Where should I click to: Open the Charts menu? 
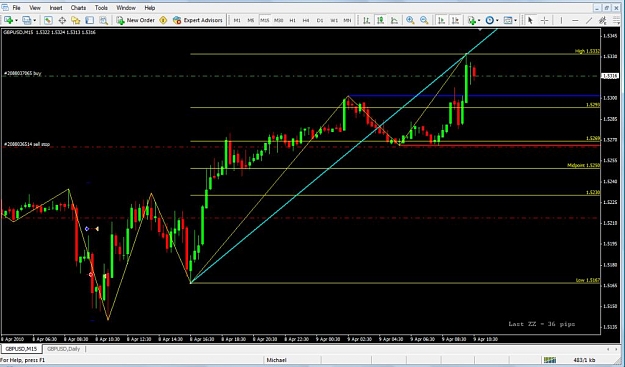click(x=78, y=8)
